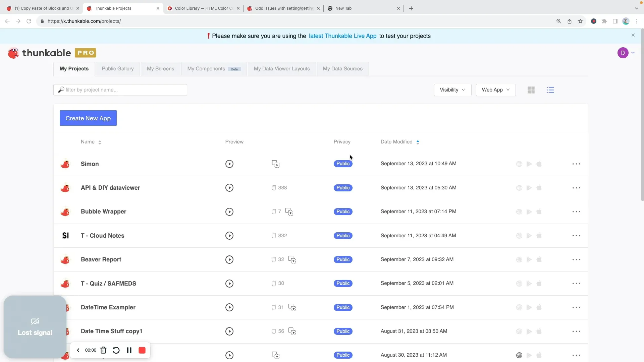Image resolution: width=644 pixels, height=362 pixels.
Task: Bookmark this page with star icon
Action: pos(580,21)
